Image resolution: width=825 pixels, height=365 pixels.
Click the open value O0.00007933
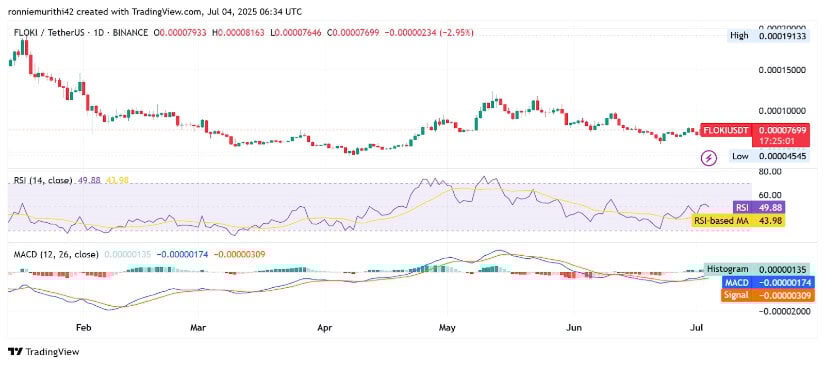(180, 33)
